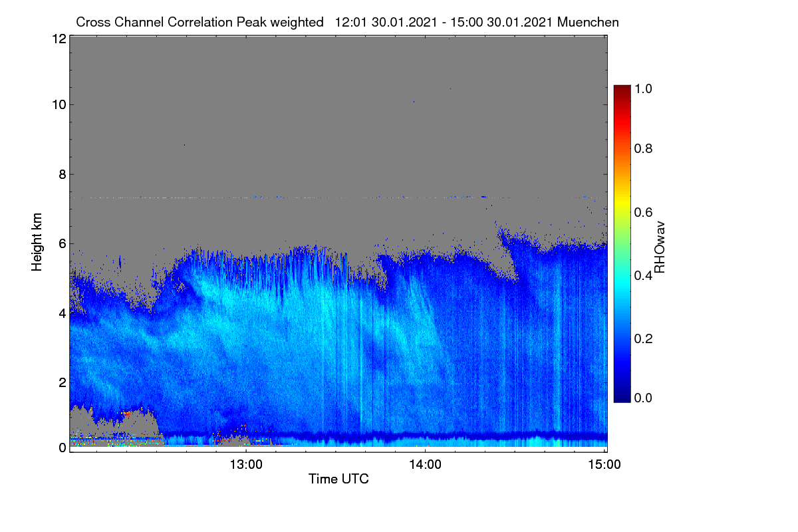
Task: Click the '2' height axis tick label
Action: click(62, 382)
